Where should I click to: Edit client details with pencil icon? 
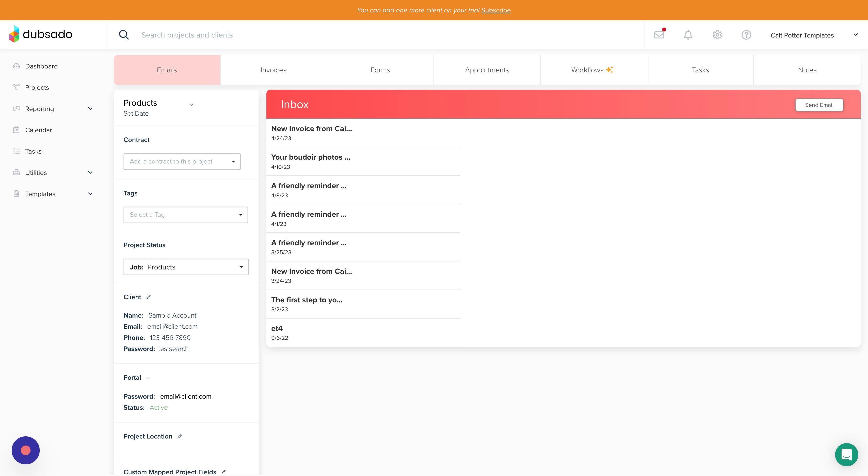(149, 297)
